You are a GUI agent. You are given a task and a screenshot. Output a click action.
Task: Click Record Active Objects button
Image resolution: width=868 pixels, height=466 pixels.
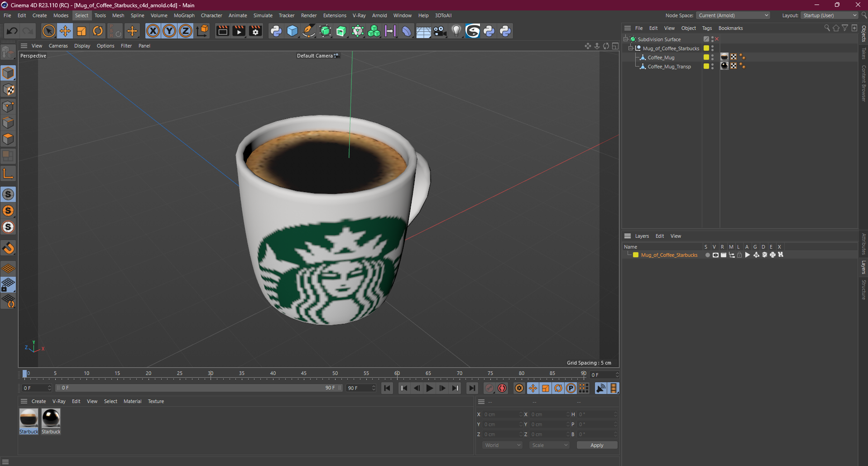pos(489,388)
